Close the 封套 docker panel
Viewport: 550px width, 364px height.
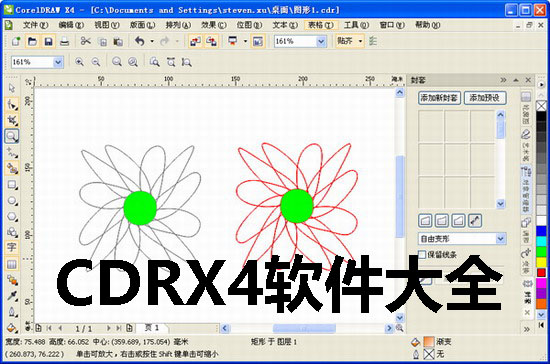tap(528, 80)
